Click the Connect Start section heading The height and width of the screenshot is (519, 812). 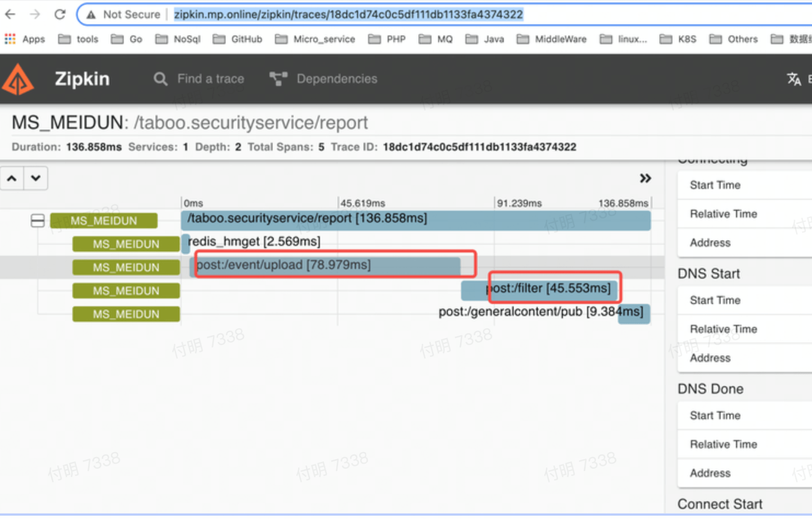pos(720,504)
